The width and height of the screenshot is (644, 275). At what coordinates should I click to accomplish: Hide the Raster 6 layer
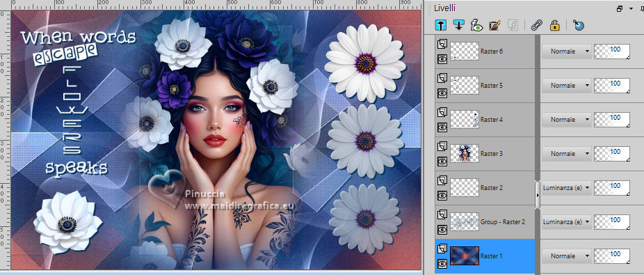coord(442,60)
